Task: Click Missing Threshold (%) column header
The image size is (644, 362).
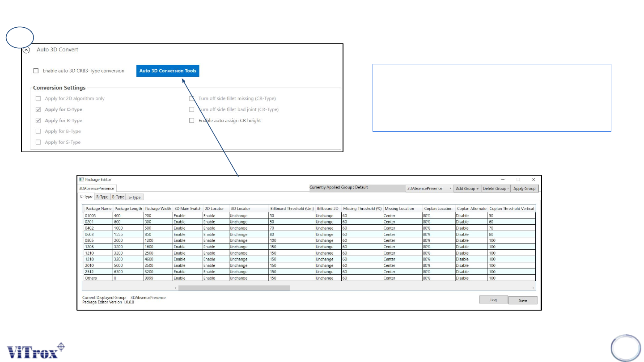Action: coord(363,209)
